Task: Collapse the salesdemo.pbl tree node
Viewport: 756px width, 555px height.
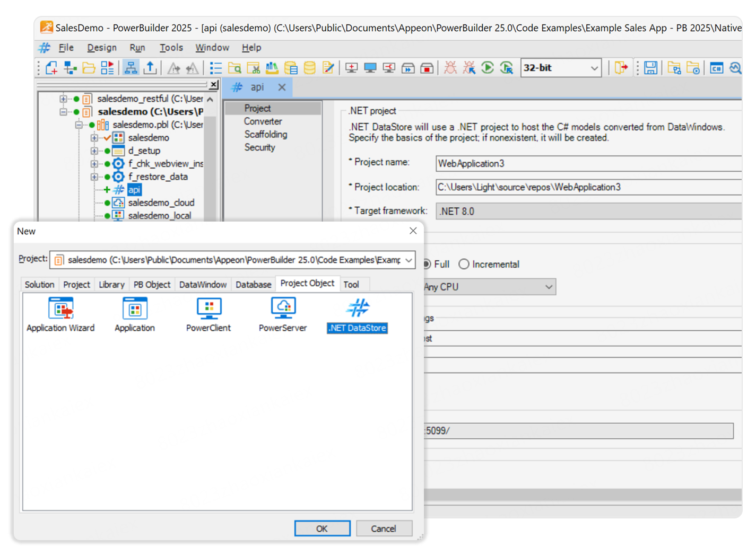Action: (x=79, y=125)
